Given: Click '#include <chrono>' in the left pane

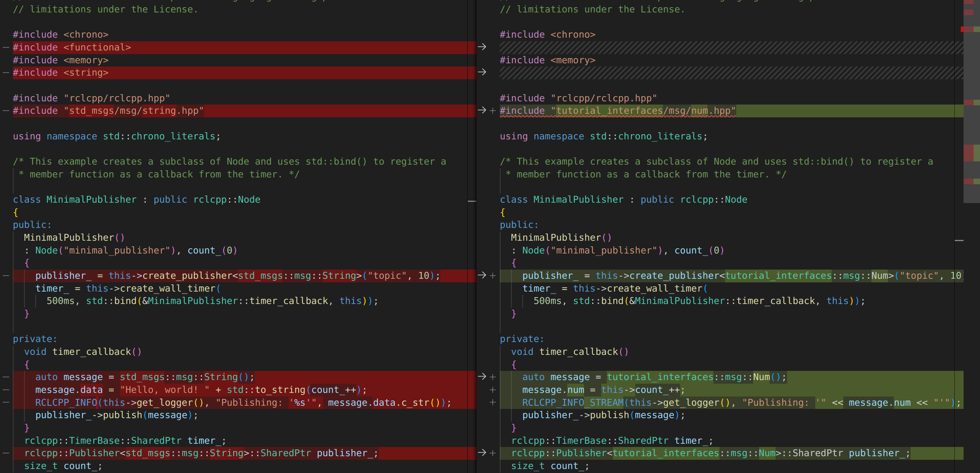Looking at the screenshot, I should click(x=61, y=34).
